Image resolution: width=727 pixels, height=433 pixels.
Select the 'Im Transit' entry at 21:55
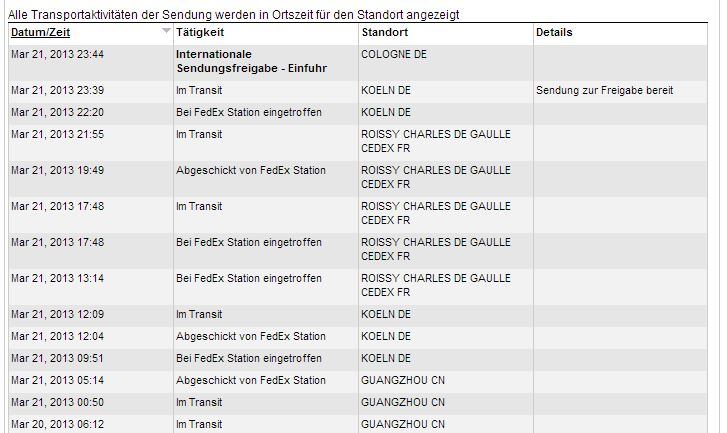[199, 134]
